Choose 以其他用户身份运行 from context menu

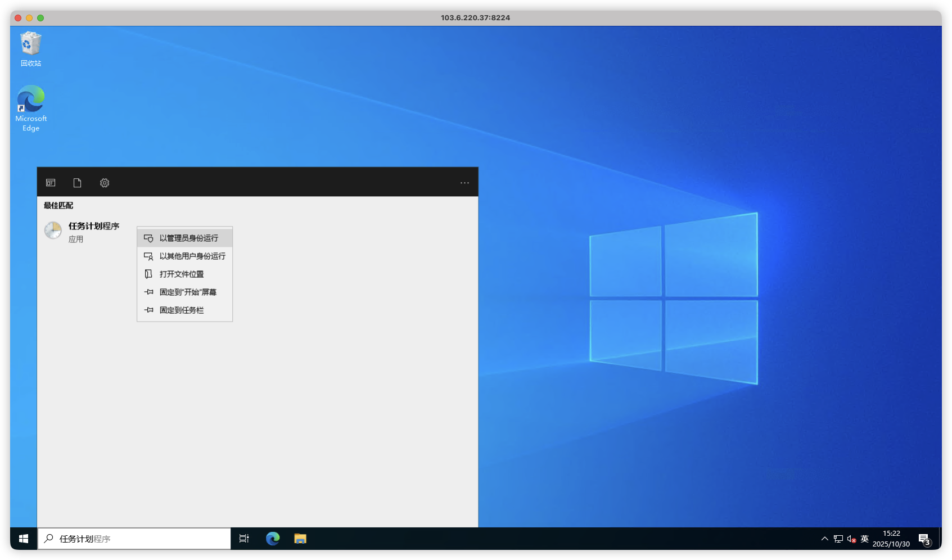pos(192,256)
